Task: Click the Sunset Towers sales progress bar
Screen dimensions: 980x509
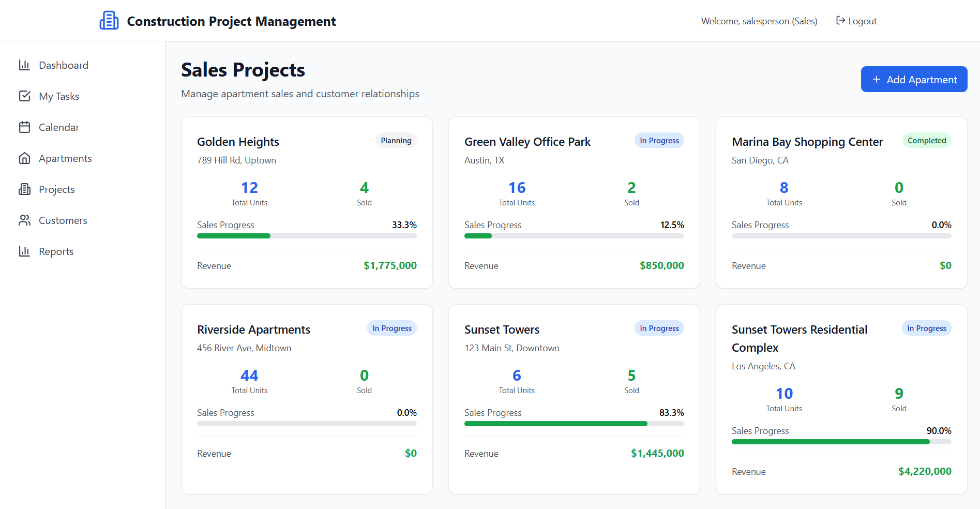Action: click(574, 424)
